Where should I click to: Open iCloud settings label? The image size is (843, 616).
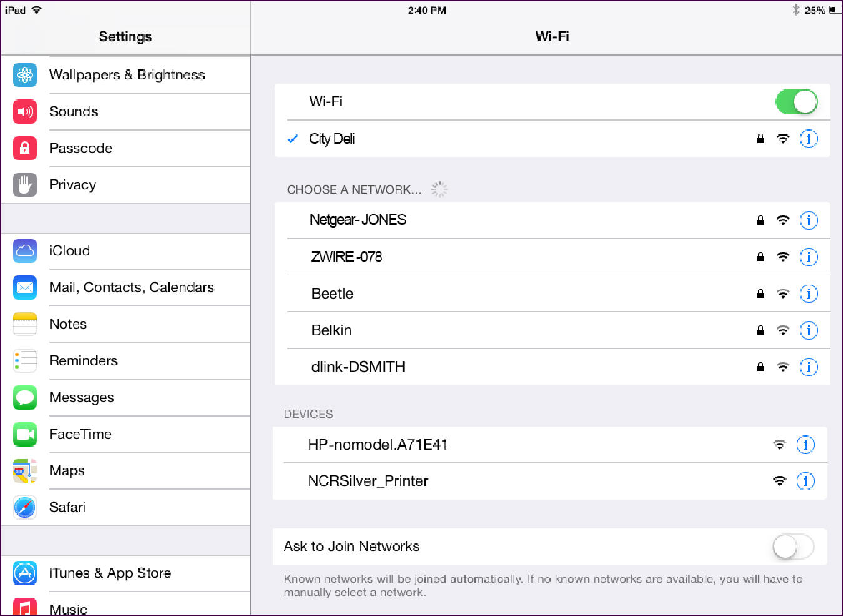[69, 251]
